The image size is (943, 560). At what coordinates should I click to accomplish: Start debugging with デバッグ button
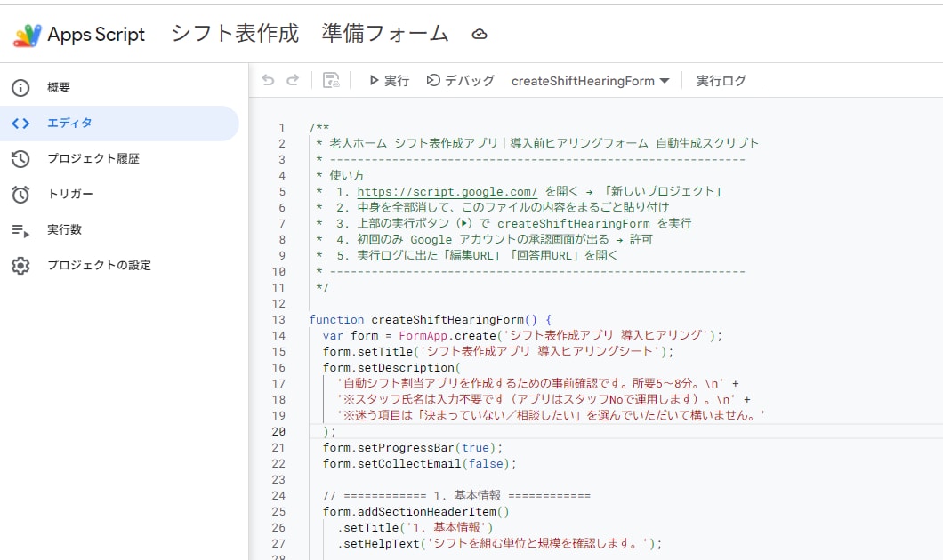(461, 81)
